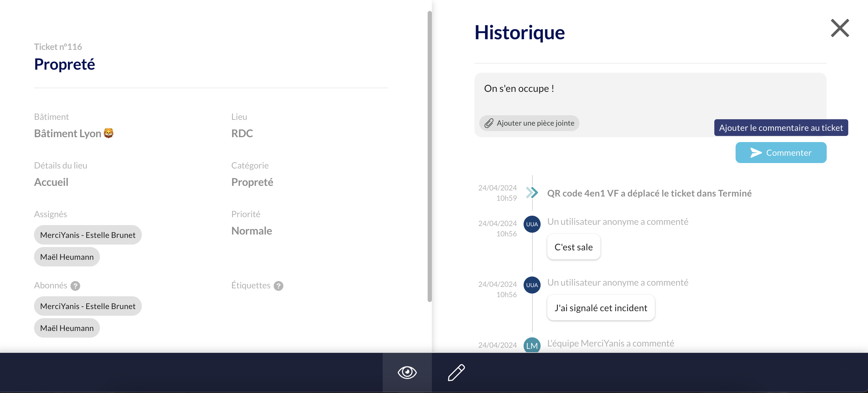Screen dimensions: 868x393
Task: Click the eye view mode icon
Action: coord(407,372)
